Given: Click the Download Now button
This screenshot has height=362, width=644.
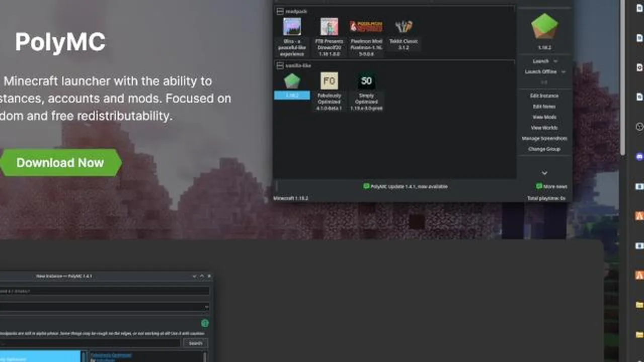Looking at the screenshot, I should coord(60,162).
